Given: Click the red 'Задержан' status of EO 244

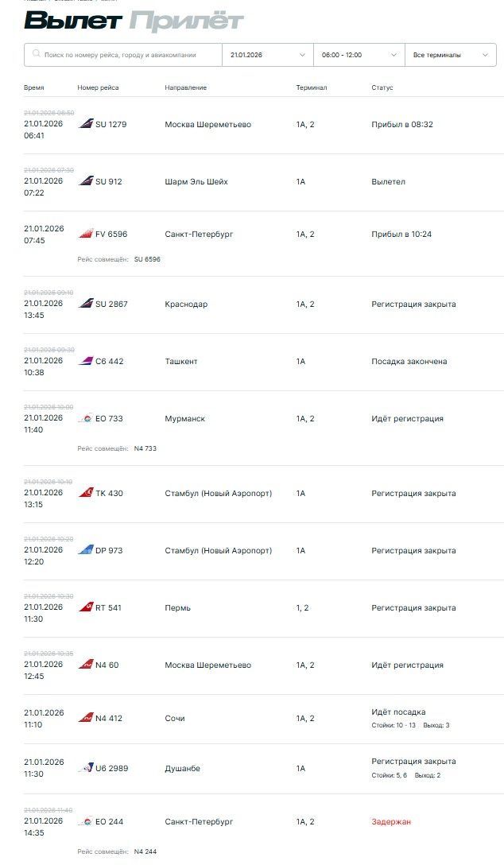Looking at the screenshot, I should (x=391, y=822).
